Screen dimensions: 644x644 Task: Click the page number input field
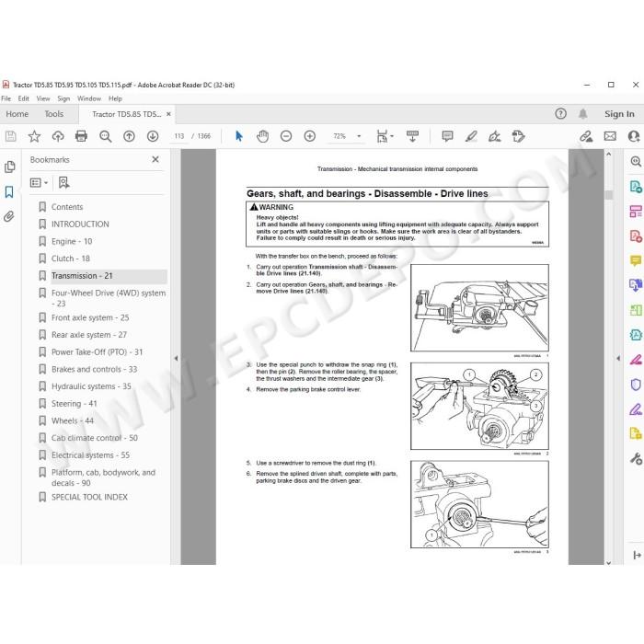[179, 136]
